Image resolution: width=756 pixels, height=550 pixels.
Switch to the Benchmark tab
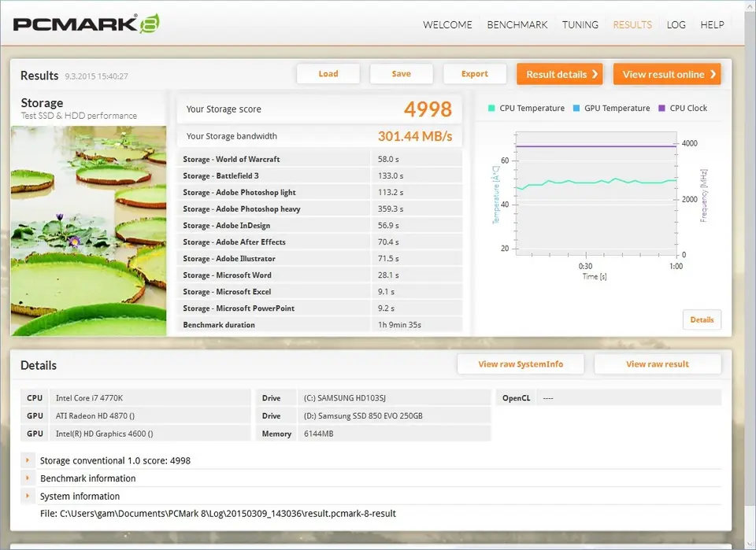pos(517,24)
